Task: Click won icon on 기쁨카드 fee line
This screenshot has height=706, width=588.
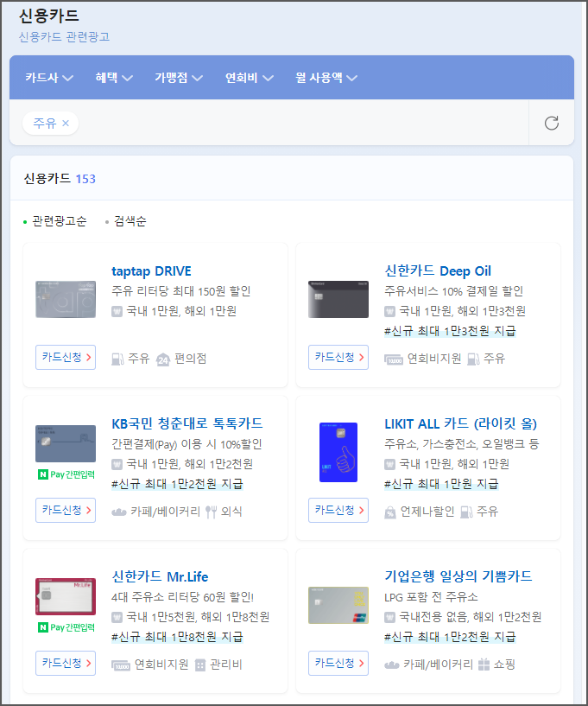Action: pos(389,617)
